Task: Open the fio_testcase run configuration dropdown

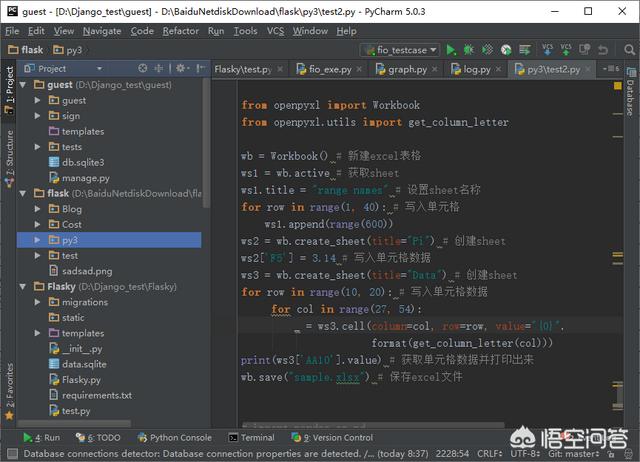Action: pyautogui.click(x=400, y=50)
